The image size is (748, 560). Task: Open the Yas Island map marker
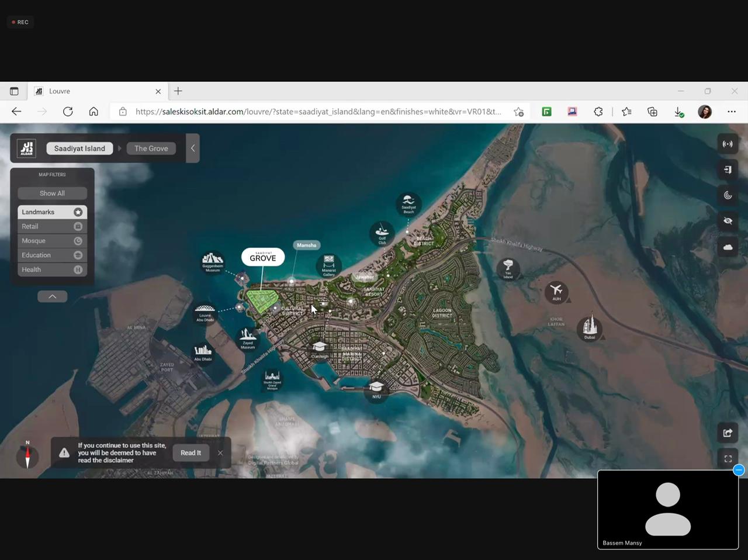tap(508, 269)
